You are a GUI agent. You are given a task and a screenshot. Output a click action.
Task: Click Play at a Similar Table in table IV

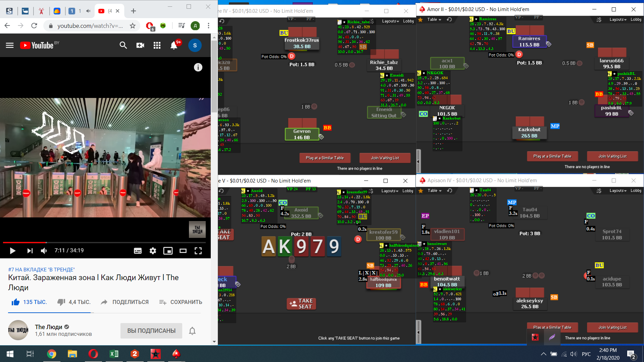(325, 158)
